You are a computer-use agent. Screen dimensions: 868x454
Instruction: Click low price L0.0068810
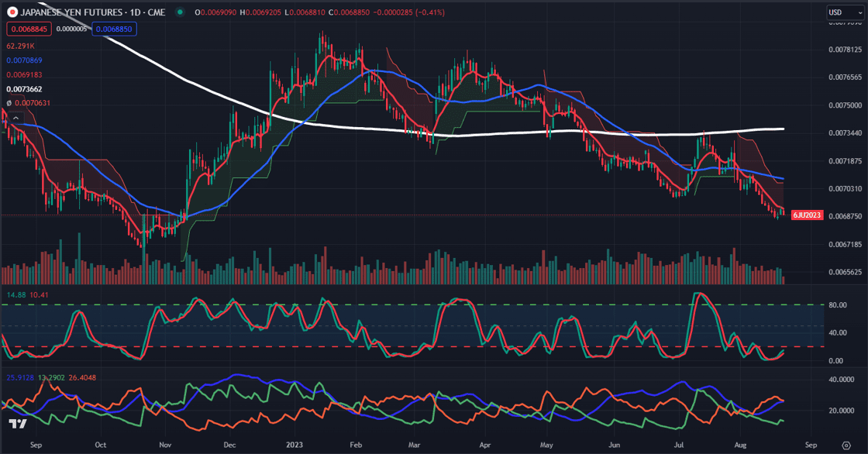tap(305, 12)
